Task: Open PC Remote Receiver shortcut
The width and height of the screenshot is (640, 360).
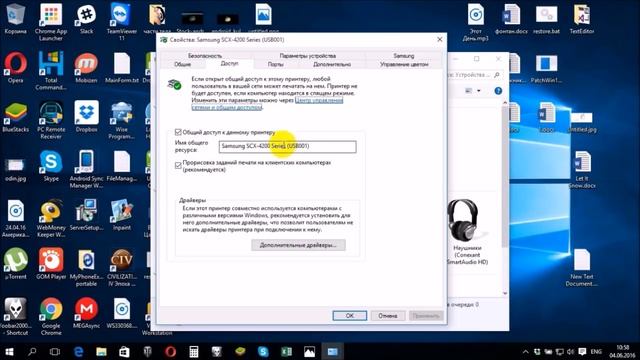Action: tap(51, 120)
